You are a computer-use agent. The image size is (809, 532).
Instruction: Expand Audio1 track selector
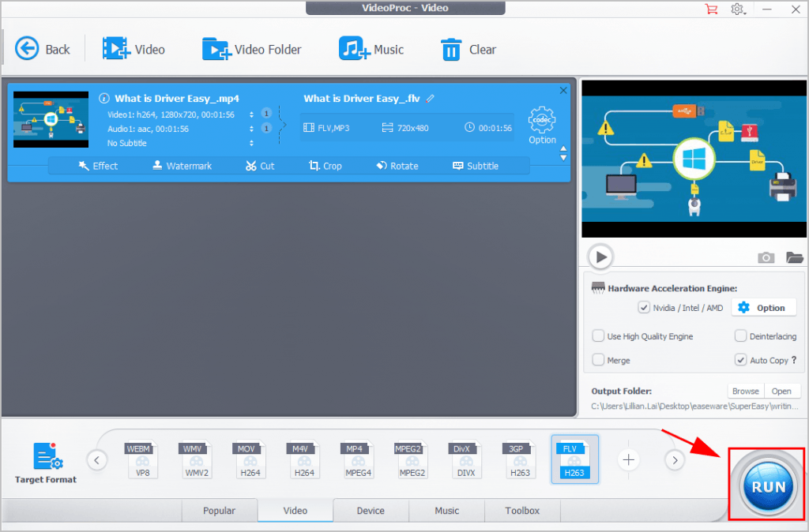click(x=251, y=129)
